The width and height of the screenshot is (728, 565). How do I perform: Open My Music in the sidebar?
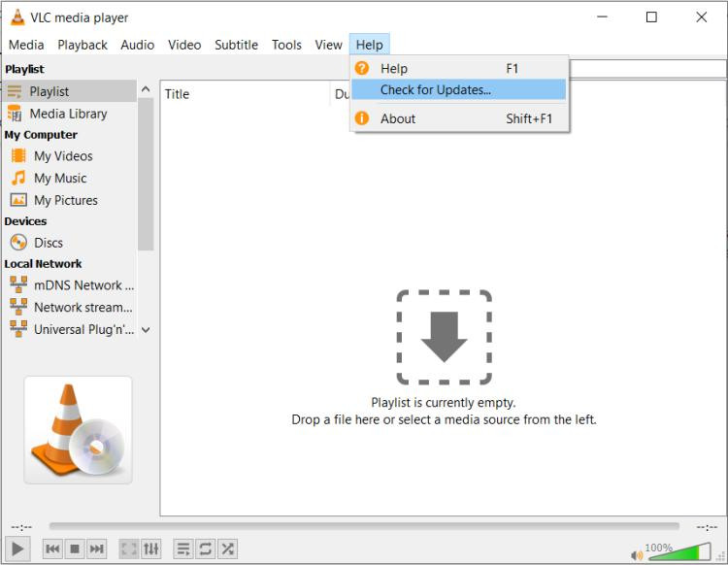[60, 179]
